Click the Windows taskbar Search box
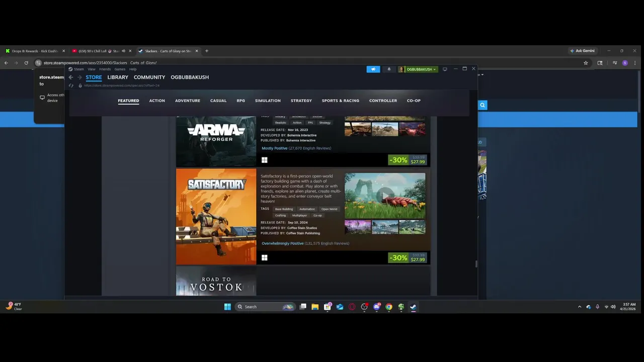Viewport: 644px width, 362px height. 265,307
